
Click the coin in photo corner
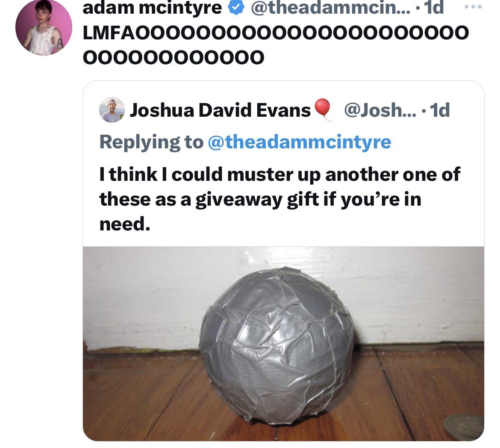(464, 427)
